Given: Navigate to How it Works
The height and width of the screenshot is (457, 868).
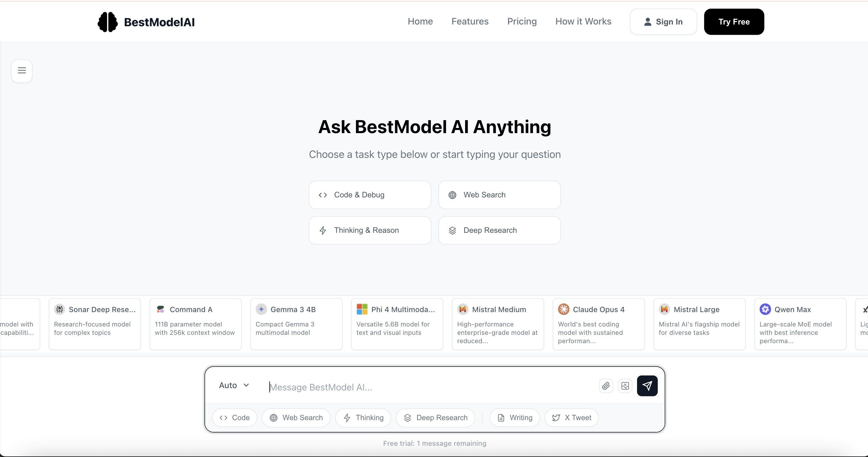Looking at the screenshot, I should 583,21.
